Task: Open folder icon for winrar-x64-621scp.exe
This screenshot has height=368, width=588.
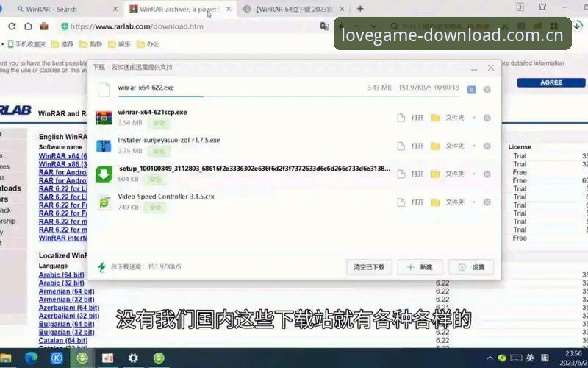Action: [435, 118]
